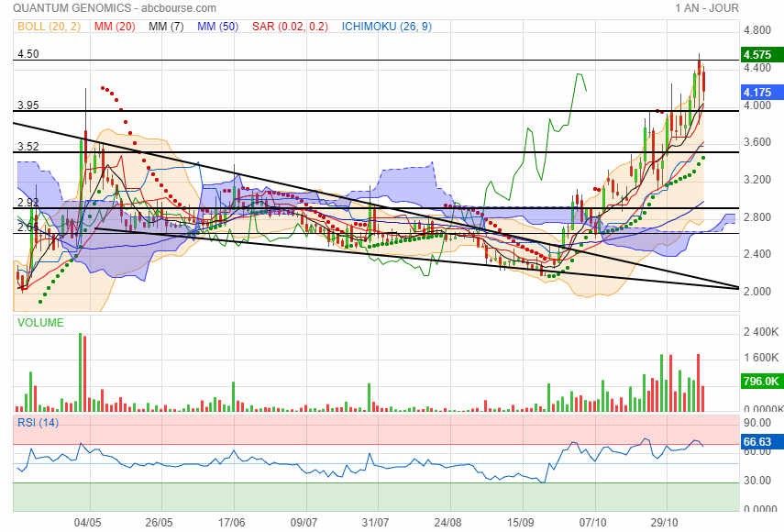Image resolution: width=784 pixels, height=532 pixels.
Task: Click the QUANTUM GENOMICS - abcbourse.com title
Action: (115, 8)
